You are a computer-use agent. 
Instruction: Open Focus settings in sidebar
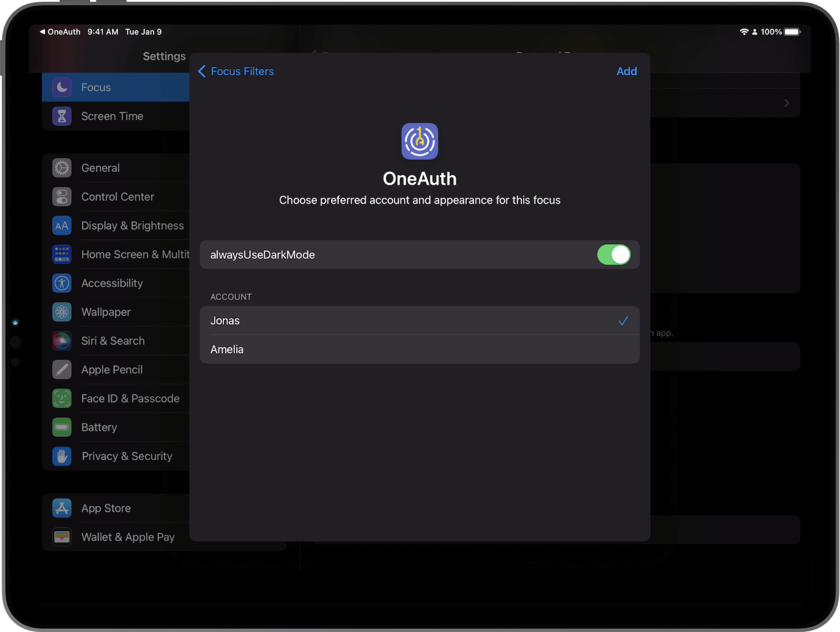tap(116, 87)
